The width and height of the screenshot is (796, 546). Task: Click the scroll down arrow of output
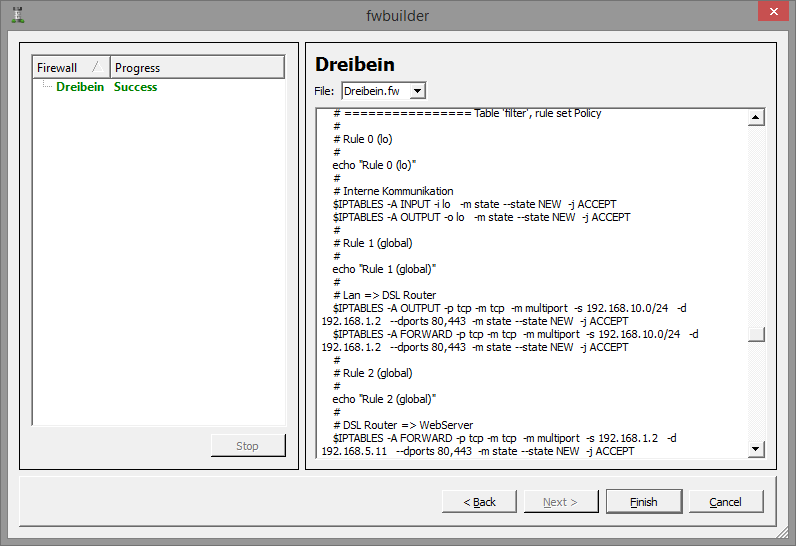click(x=756, y=449)
